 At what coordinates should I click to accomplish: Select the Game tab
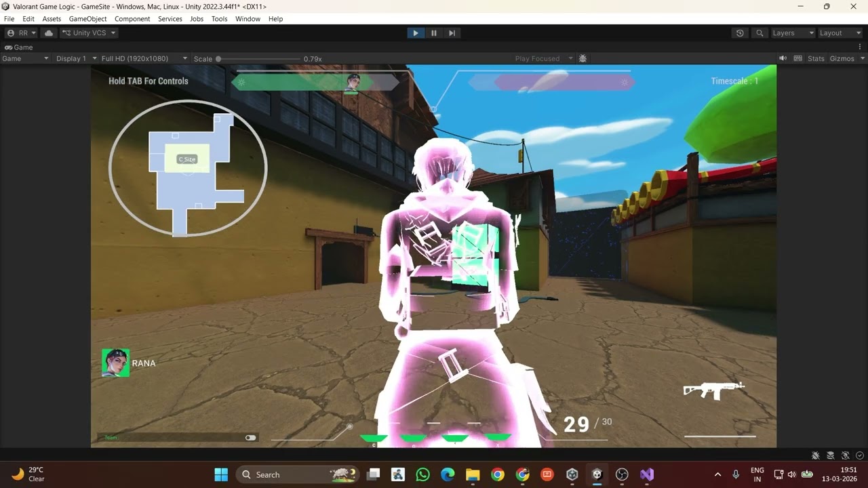click(19, 47)
